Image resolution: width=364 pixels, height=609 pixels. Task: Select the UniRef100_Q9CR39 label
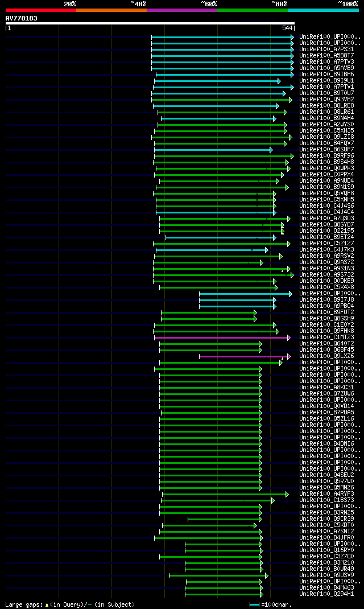click(x=326, y=519)
